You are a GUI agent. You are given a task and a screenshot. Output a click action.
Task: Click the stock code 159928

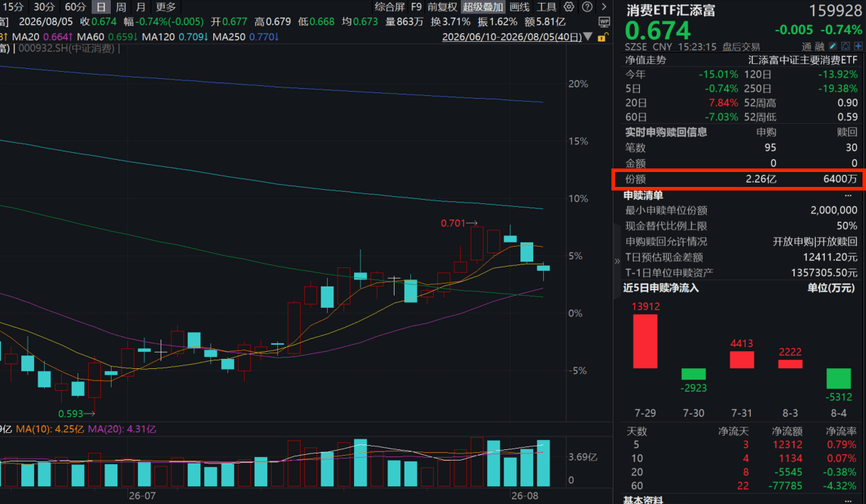click(834, 10)
